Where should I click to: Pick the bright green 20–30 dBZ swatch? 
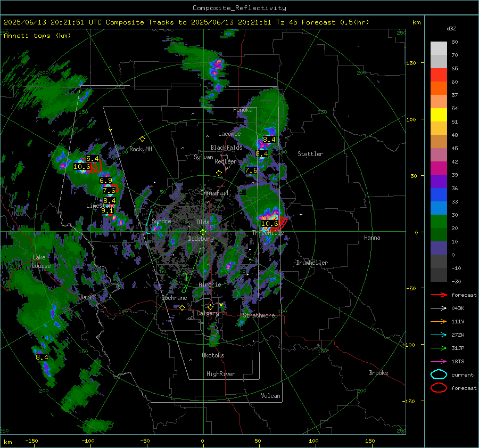point(439,222)
